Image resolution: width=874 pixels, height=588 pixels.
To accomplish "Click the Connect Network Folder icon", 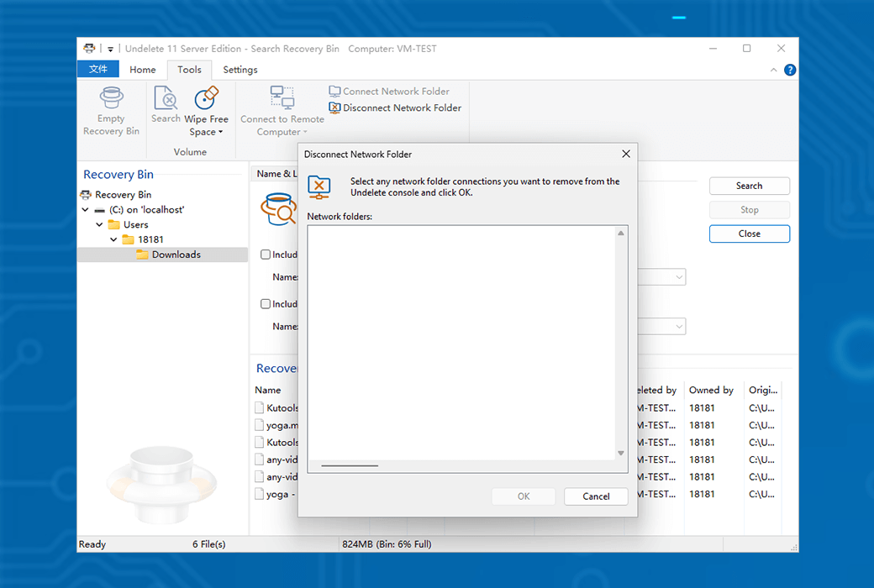I will [x=334, y=92].
